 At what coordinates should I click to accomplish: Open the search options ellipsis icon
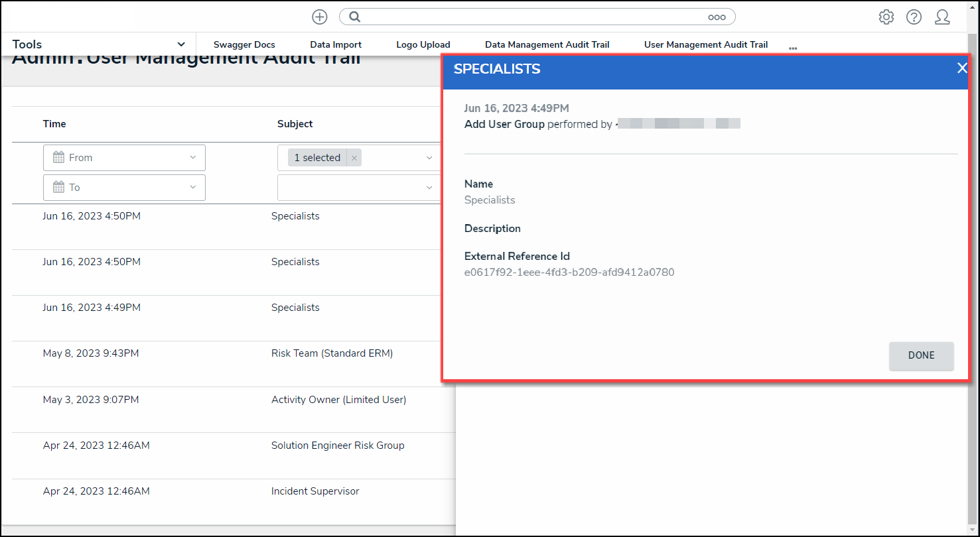pos(717,18)
